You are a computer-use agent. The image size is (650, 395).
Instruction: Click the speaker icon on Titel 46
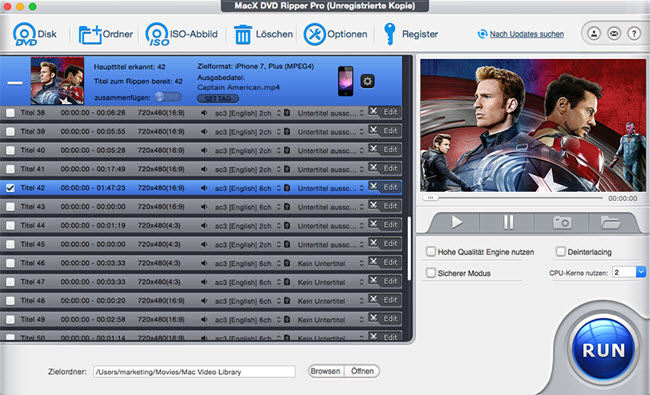tap(204, 263)
